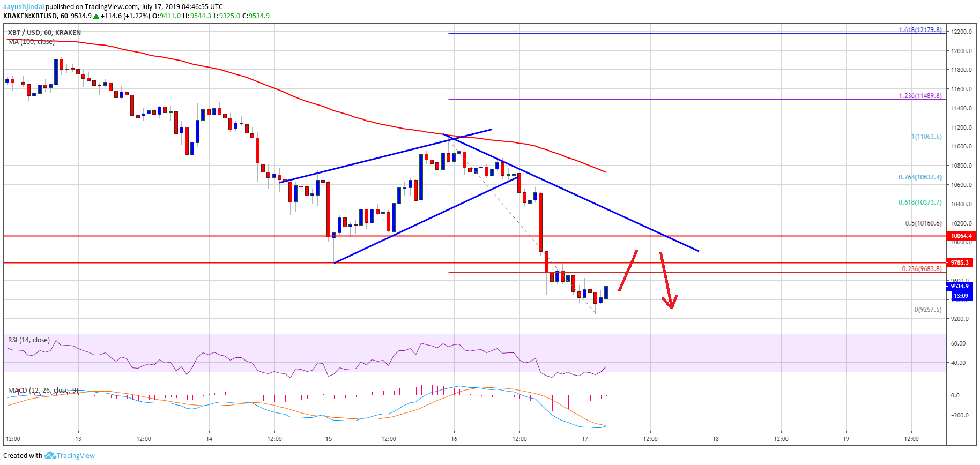Select the Fibonacci 0(9257.5) level label
The height and width of the screenshot is (465, 980).
(x=927, y=310)
